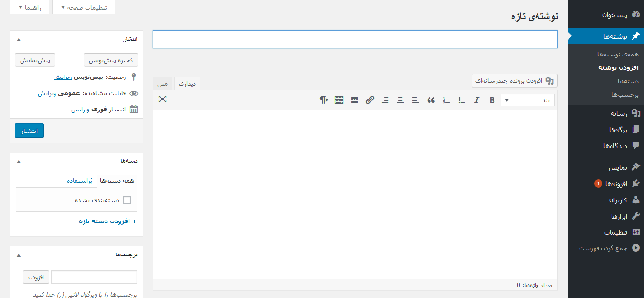Insert a numbered list

[x=446, y=100]
